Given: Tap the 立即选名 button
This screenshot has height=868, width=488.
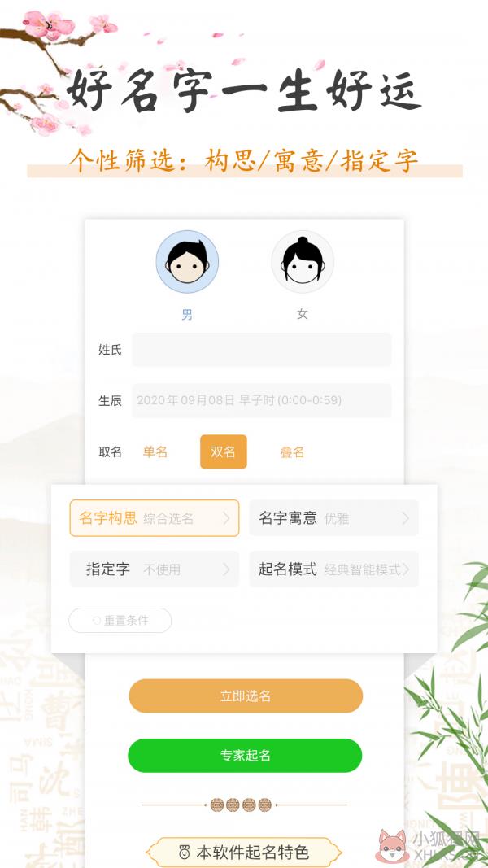Looking at the screenshot, I should point(246,696).
